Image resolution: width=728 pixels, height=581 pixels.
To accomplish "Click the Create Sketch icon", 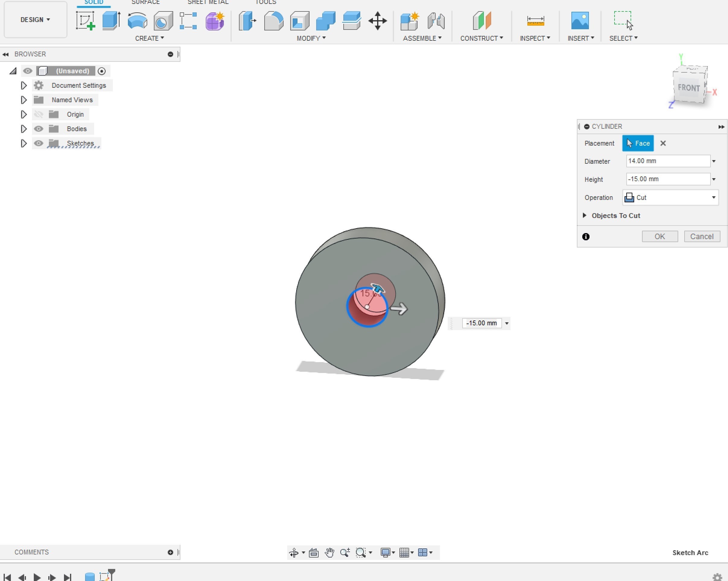I will click(85, 21).
